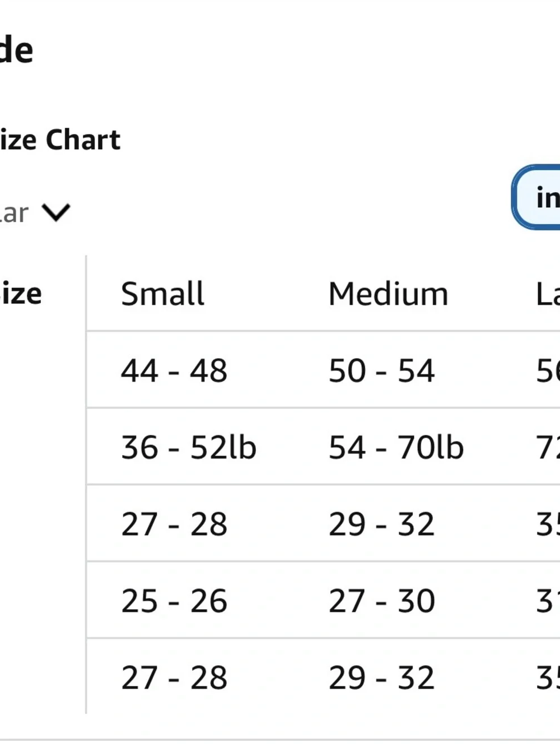Click Medium 29 - 32 in last row
This screenshot has height=747, width=560.
click(x=382, y=678)
